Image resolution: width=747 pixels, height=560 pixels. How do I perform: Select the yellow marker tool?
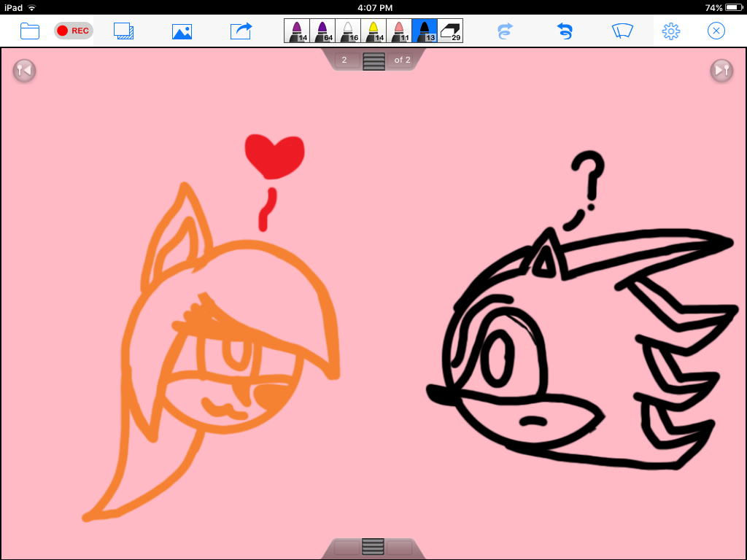click(x=373, y=31)
